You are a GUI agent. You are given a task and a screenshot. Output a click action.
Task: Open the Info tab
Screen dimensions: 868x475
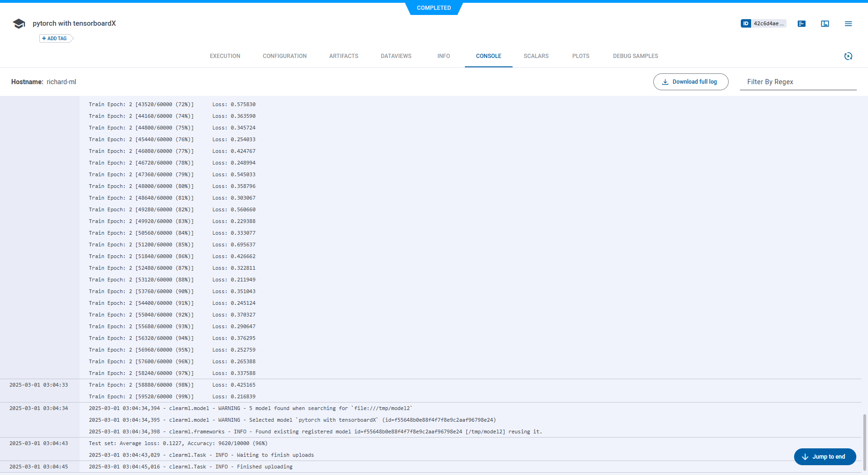(x=443, y=56)
